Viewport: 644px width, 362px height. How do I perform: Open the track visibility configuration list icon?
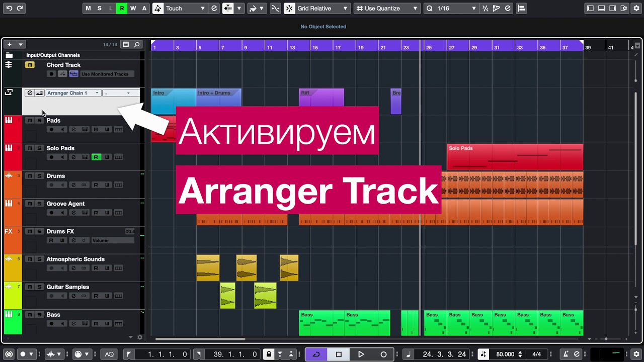point(126,44)
